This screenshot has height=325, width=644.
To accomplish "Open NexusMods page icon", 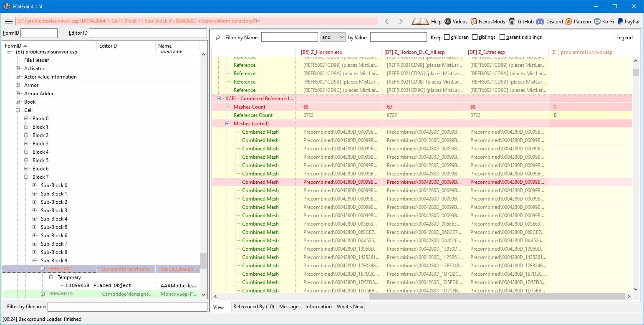I will pyautogui.click(x=474, y=21).
